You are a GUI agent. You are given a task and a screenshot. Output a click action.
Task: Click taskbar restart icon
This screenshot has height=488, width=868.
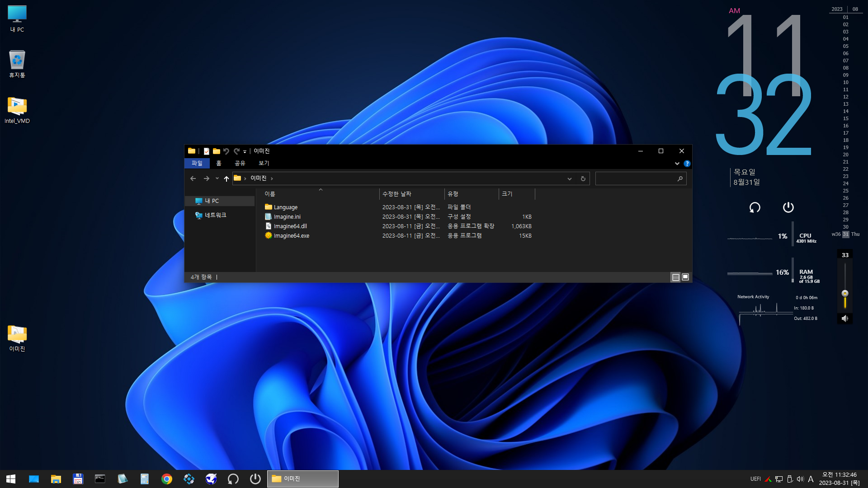[x=233, y=479]
